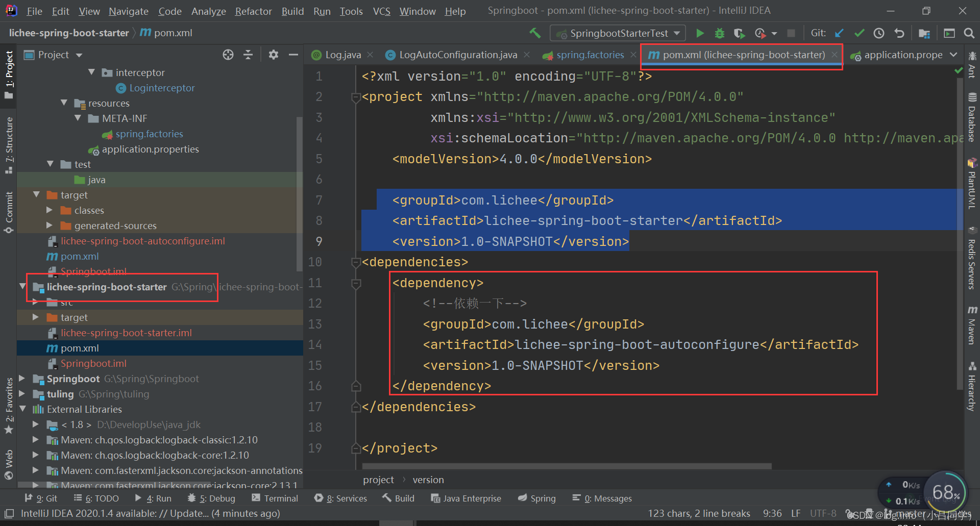Click LF line separator in status bar
Screen dimensions: 980x526
tap(796, 514)
